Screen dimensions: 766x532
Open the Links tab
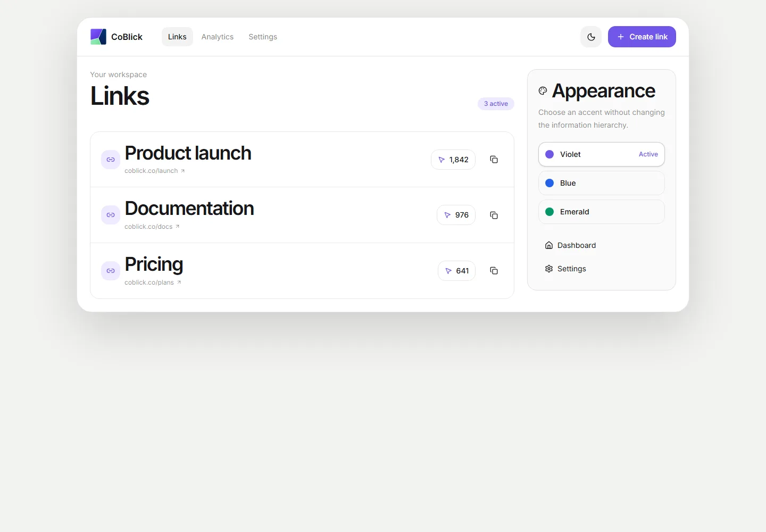(x=177, y=37)
